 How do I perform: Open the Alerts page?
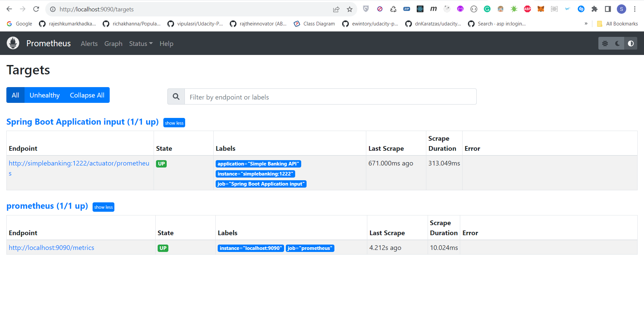89,44
